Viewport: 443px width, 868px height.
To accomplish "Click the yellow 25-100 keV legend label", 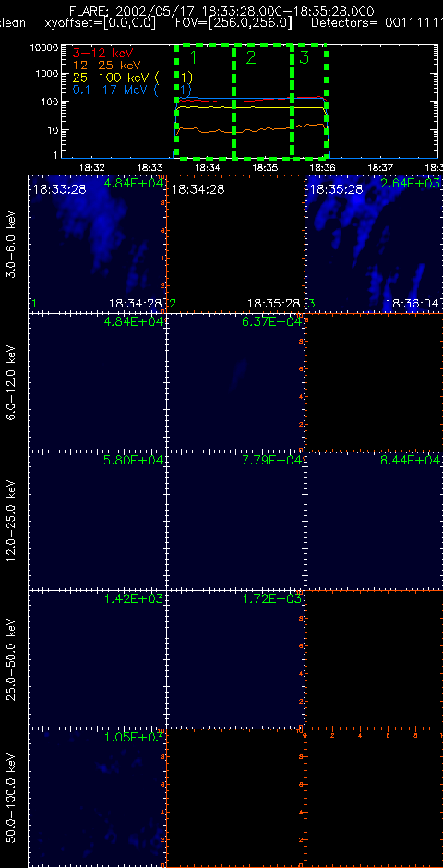I will (133, 77).
